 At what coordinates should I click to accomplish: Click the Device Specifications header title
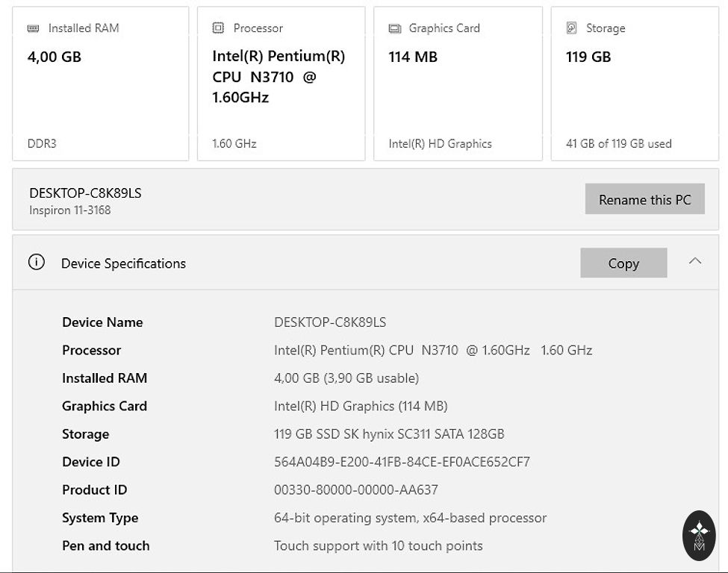pos(123,263)
